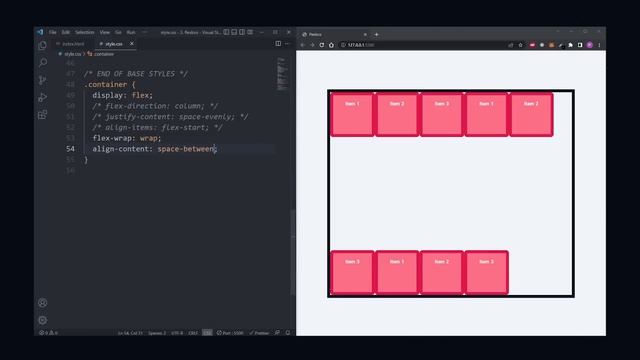Click the .container selector on line 48
The image size is (640, 360).
(x=106, y=84)
